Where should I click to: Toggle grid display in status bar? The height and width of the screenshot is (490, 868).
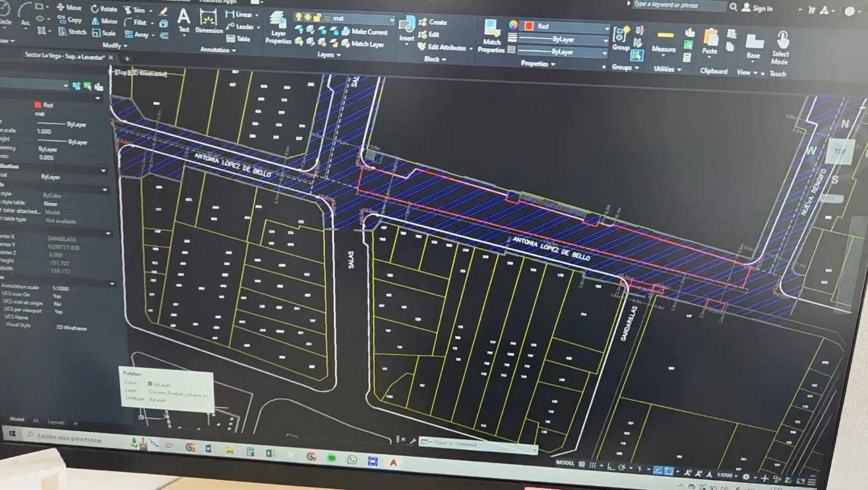coord(582,464)
